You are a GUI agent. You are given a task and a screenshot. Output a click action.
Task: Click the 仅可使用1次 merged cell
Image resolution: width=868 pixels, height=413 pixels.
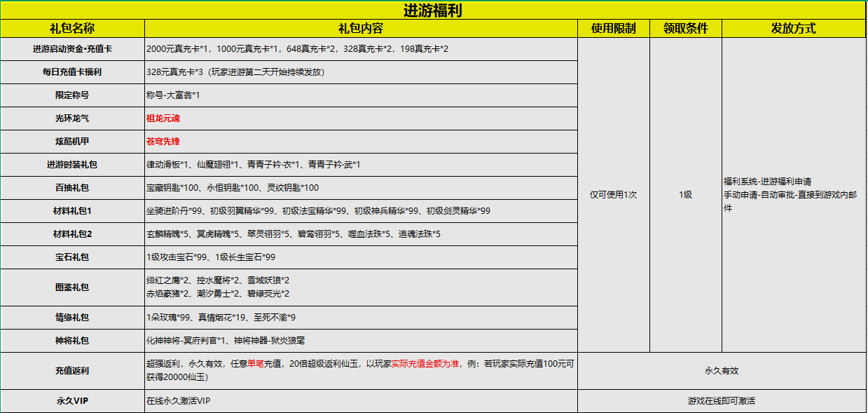613,195
